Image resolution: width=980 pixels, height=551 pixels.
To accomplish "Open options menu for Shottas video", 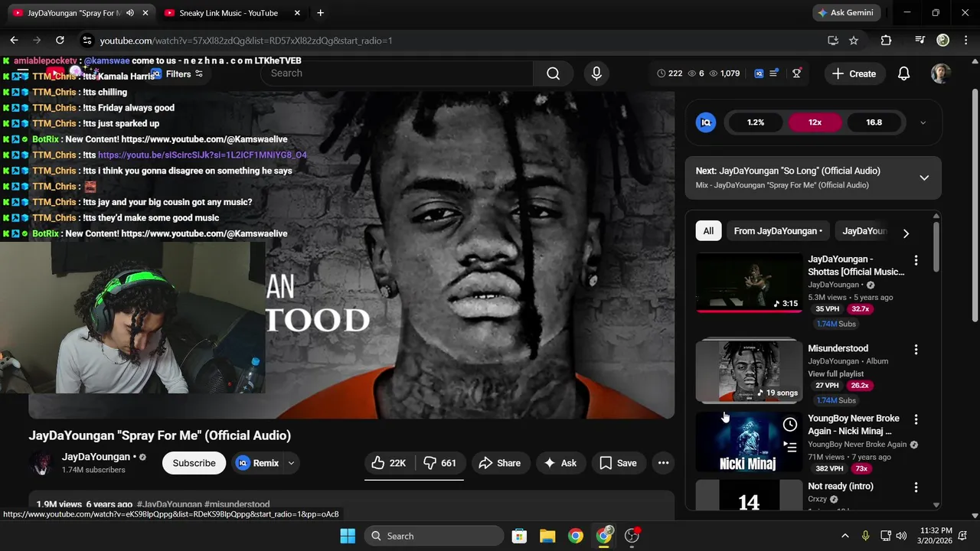I will [916, 260].
